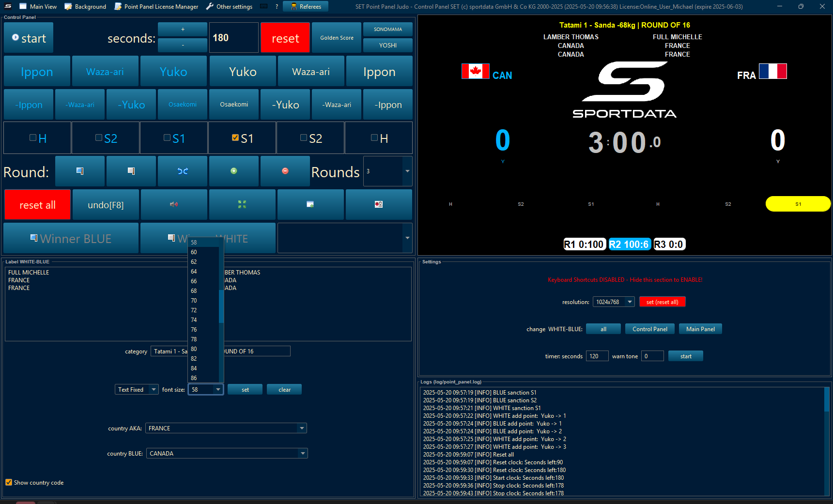Click the SONOMAMA button
Image resolution: width=833 pixels, height=504 pixels.
point(387,29)
